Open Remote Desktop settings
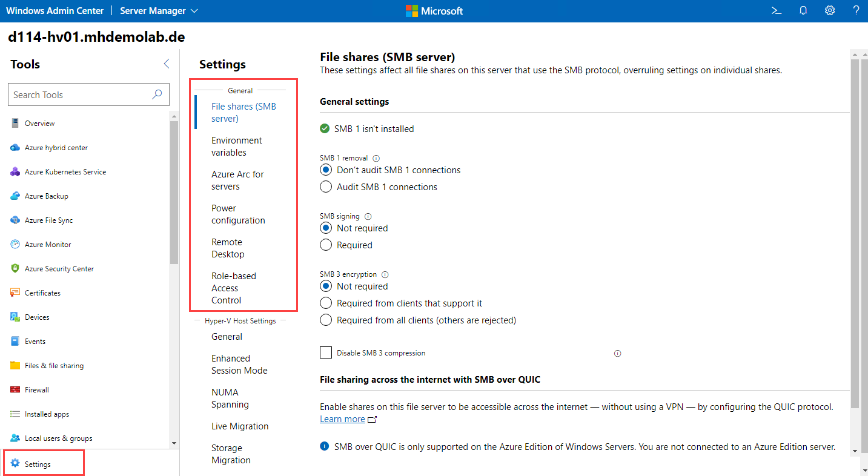Viewport: 868px width, 476px height. (228, 248)
